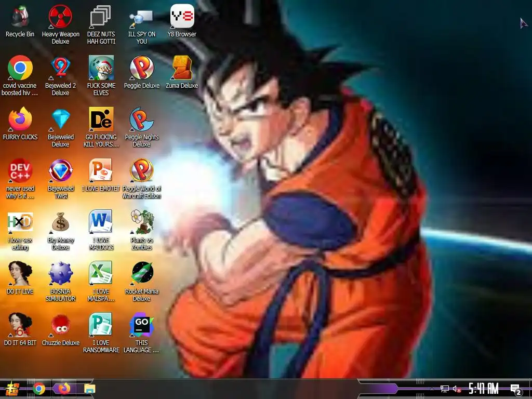Screen dimensions: 532x399
Task: Switch to Firefox in the taskbar
Action: (64, 389)
